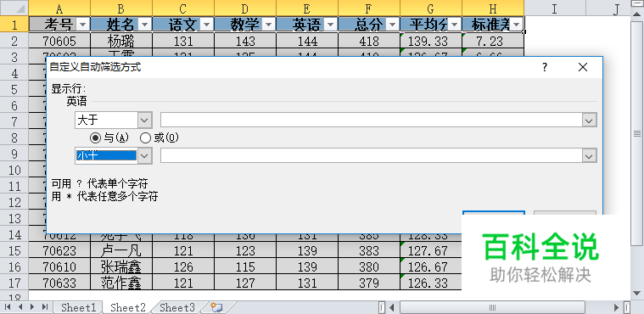Image resolution: width=644 pixels, height=314 pixels.
Task: Click the dialog help question mark
Action: click(x=545, y=67)
